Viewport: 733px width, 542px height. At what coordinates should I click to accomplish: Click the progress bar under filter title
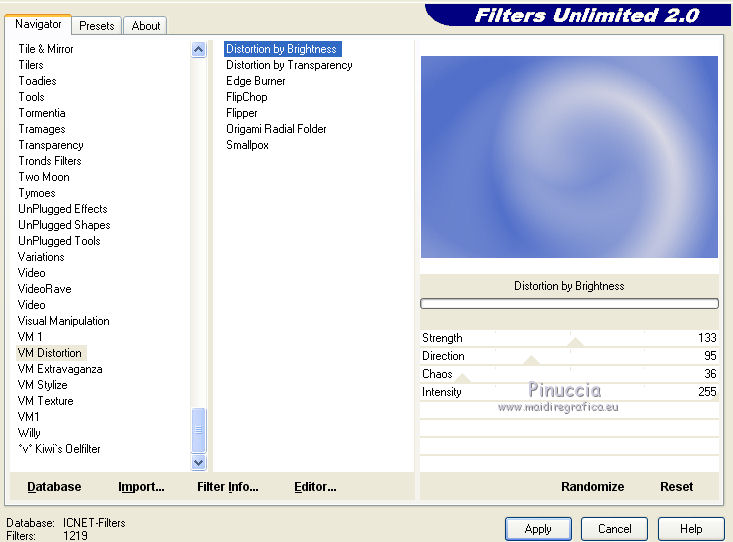tap(569, 304)
